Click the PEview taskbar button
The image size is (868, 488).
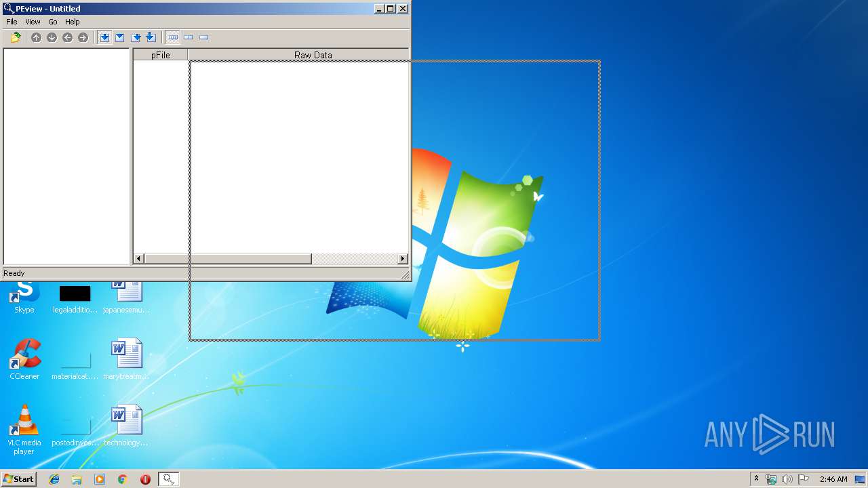coord(168,479)
